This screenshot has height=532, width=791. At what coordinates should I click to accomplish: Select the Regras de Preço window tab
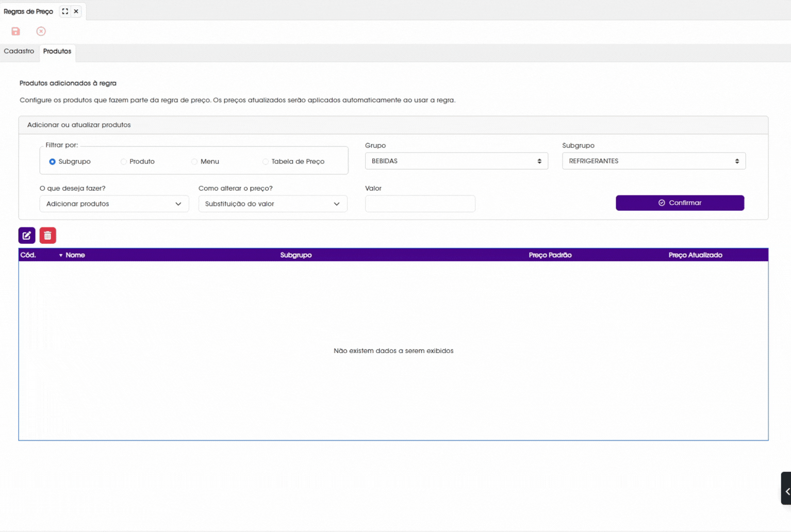coord(28,11)
